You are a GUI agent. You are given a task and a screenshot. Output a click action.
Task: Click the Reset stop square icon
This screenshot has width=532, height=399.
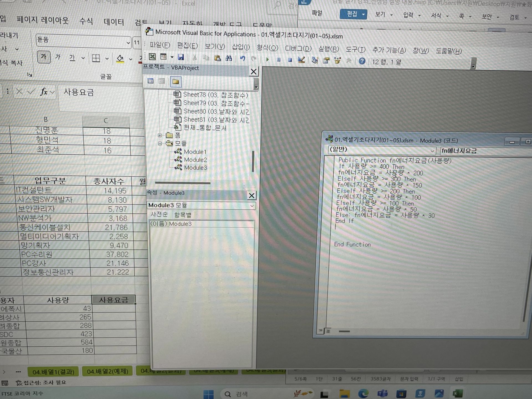[x=290, y=60]
